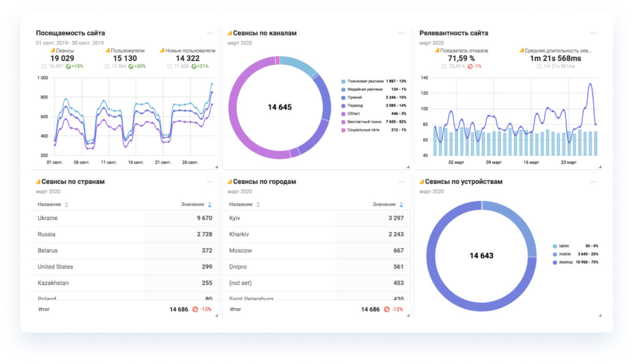The image size is (634, 364).
Task: Click the 15 130 users value
Action: (125, 59)
